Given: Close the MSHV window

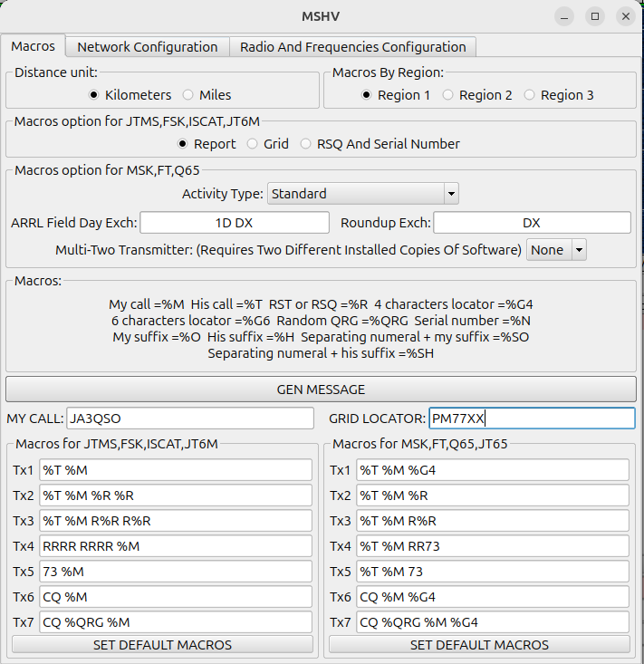Looking at the screenshot, I should 626,16.
